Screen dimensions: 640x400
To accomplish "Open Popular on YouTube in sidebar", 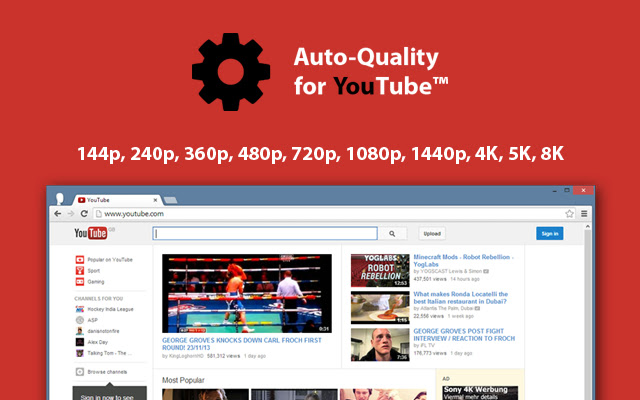I will (109, 259).
